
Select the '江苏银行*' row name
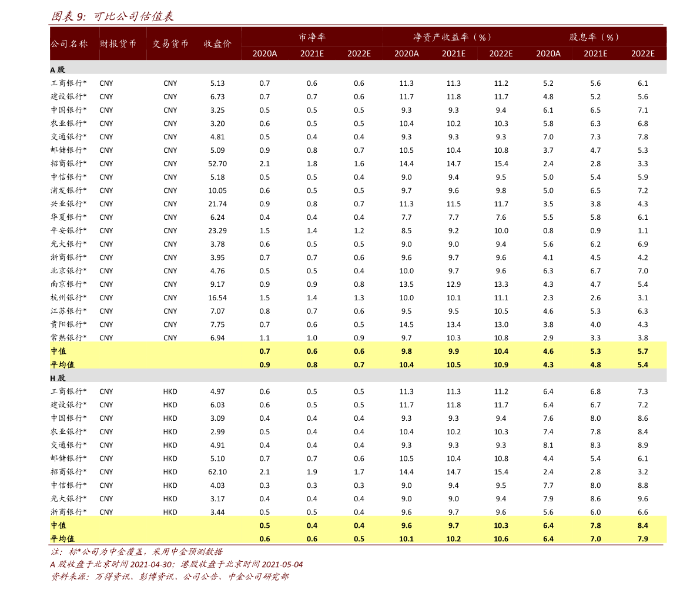click(x=68, y=311)
